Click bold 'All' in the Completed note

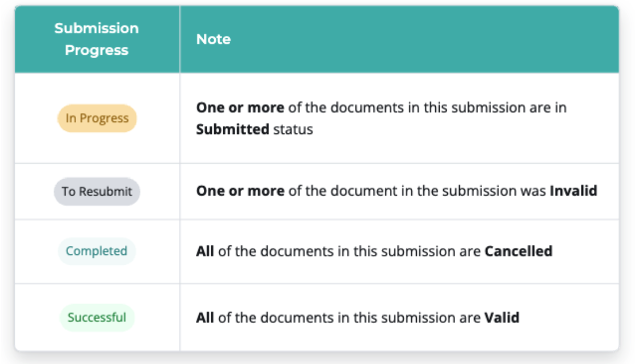205,251
